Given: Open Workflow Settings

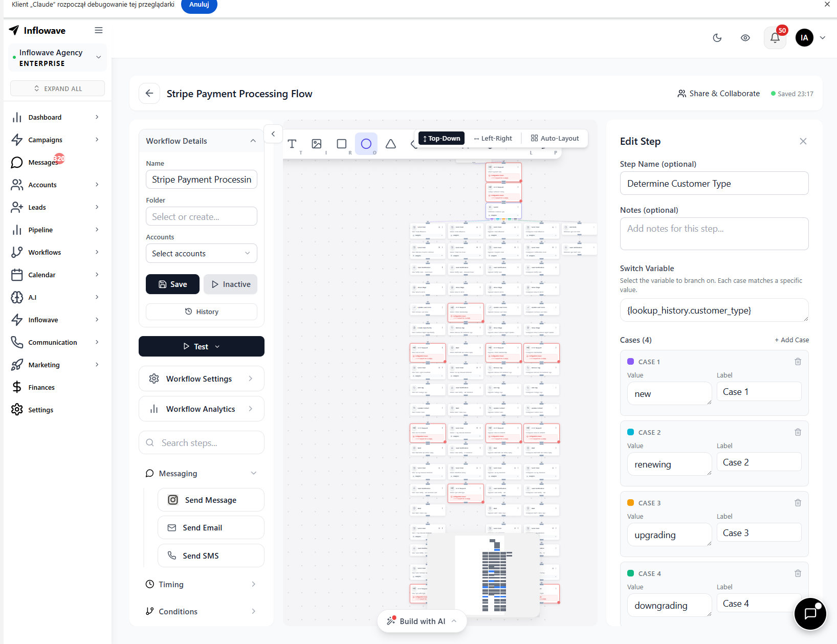Looking at the screenshot, I should (x=202, y=379).
